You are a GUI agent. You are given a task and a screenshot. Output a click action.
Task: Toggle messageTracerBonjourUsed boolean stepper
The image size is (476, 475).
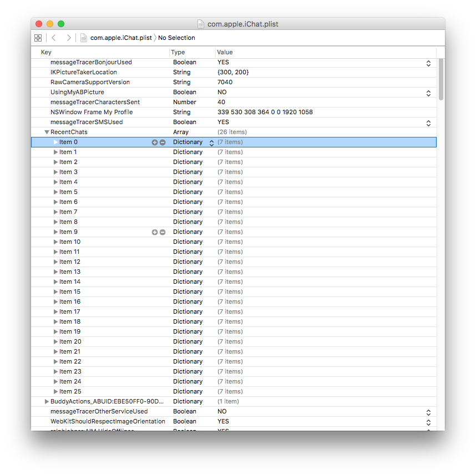click(x=428, y=63)
